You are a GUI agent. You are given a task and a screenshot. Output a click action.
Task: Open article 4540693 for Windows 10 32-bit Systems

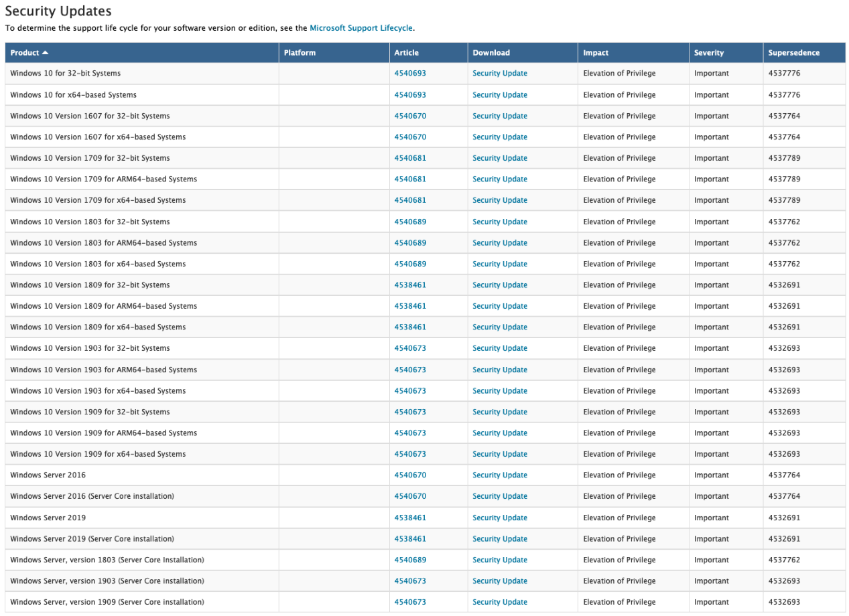click(410, 74)
